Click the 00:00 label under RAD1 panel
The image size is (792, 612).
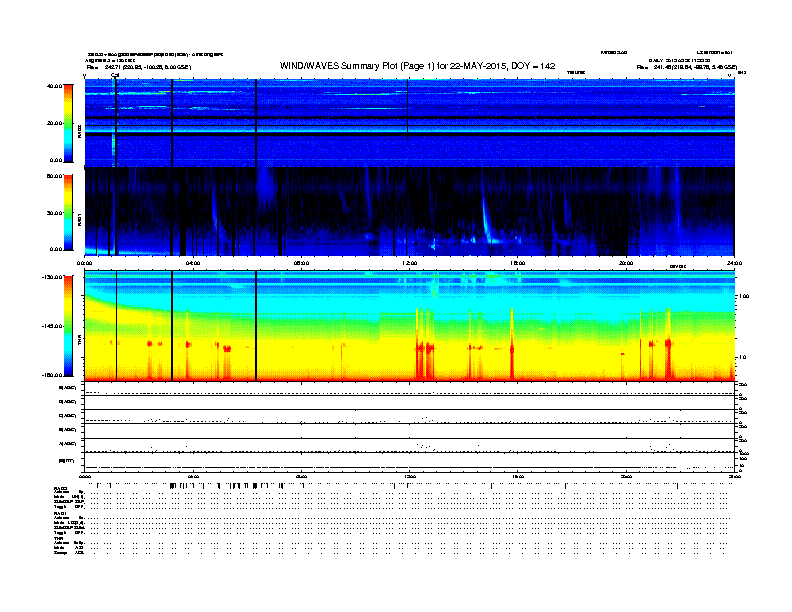pos(85,263)
